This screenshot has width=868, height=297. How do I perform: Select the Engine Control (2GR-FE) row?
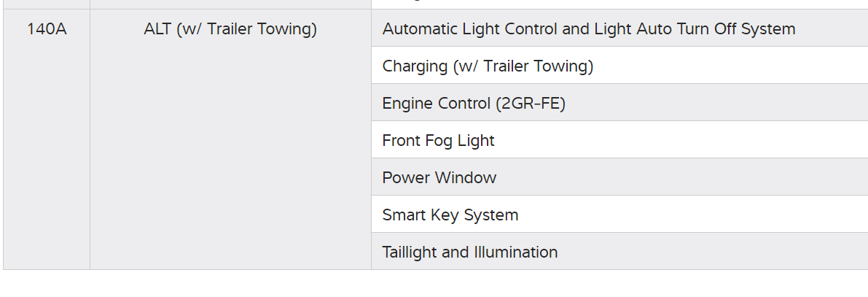[474, 104]
